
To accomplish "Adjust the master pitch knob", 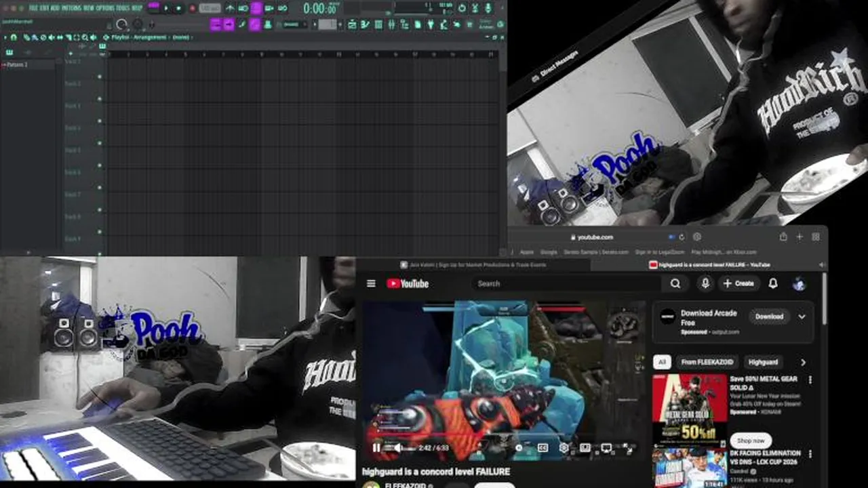I will pyautogui.click(x=137, y=24).
